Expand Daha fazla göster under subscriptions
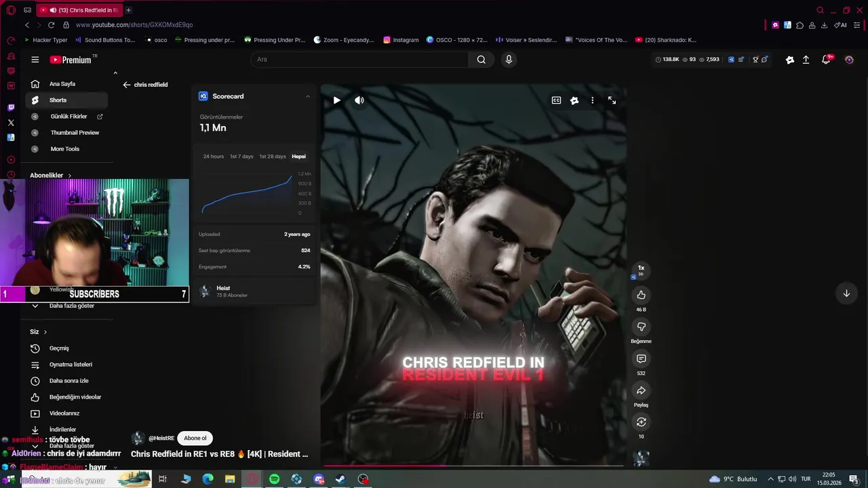The height and width of the screenshot is (488, 868). pos(65,306)
